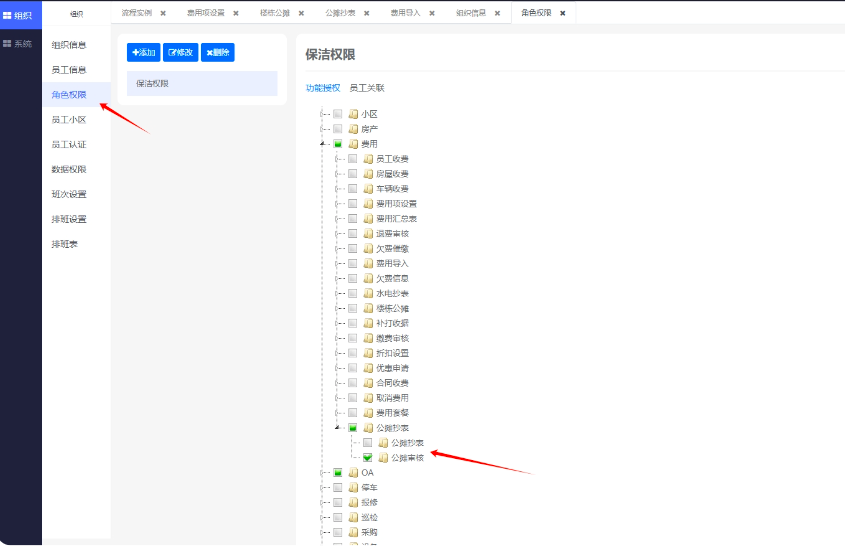Expand the 巡检 tree node

point(322,517)
